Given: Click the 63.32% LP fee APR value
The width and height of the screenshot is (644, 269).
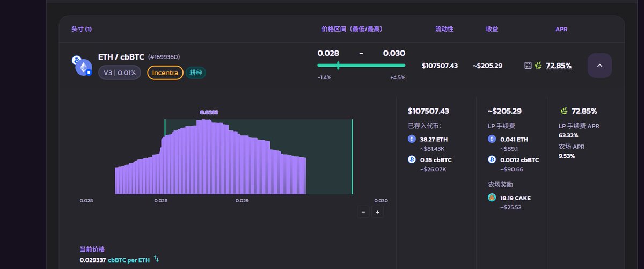Looking at the screenshot, I should (x=568, y=135).
